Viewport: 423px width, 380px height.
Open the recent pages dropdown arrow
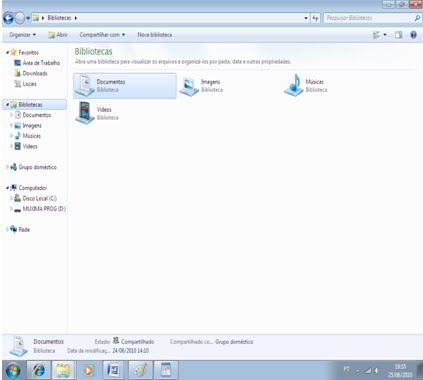28,18
